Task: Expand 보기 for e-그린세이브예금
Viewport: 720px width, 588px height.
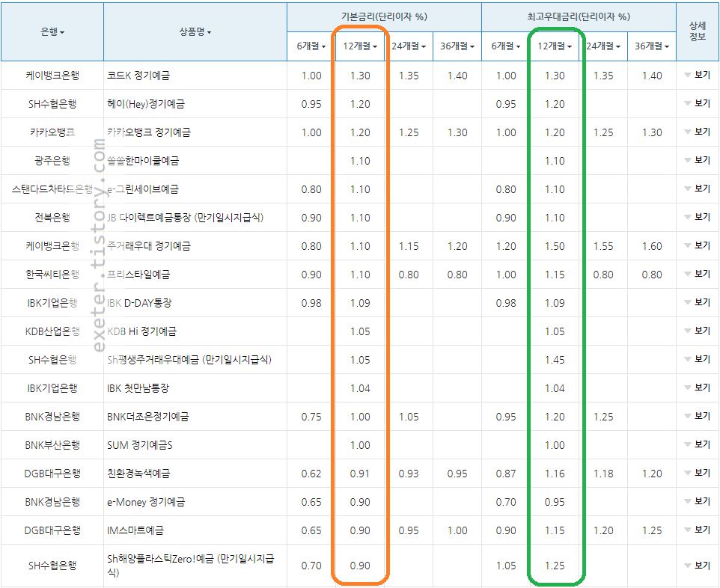Action: [x=698, y=189]
